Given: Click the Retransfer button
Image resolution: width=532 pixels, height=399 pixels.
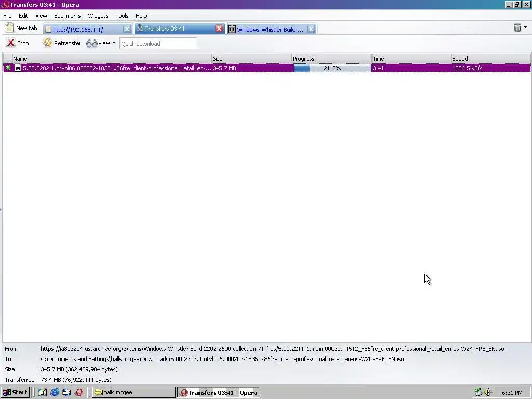Looking at the screenshot, I should tap(62, 43).
